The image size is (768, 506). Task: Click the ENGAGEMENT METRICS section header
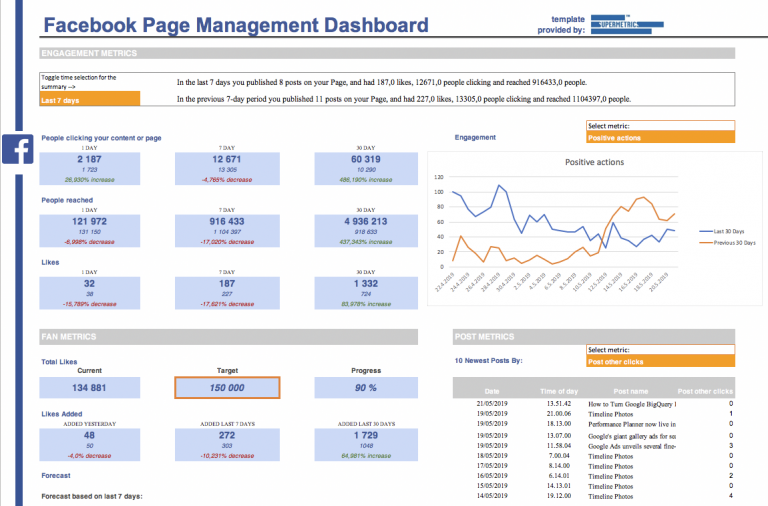pos(387,53)
